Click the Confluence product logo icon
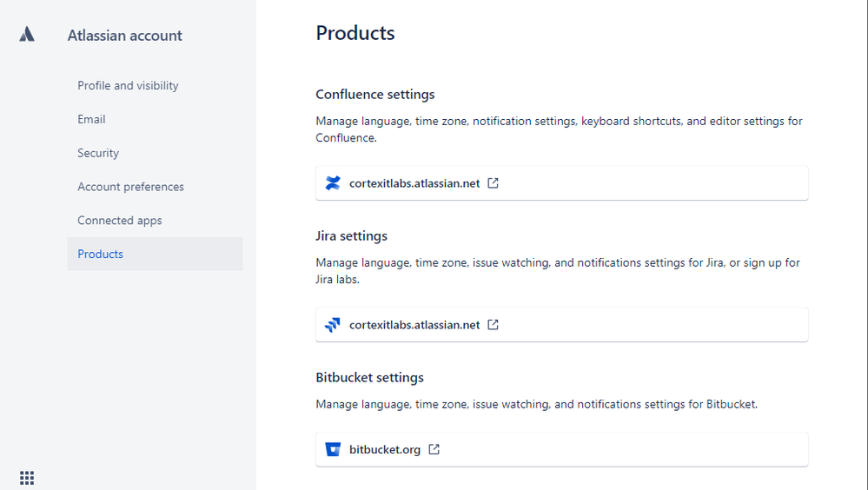Screen dimensions: 868x490 coord(333,183)
